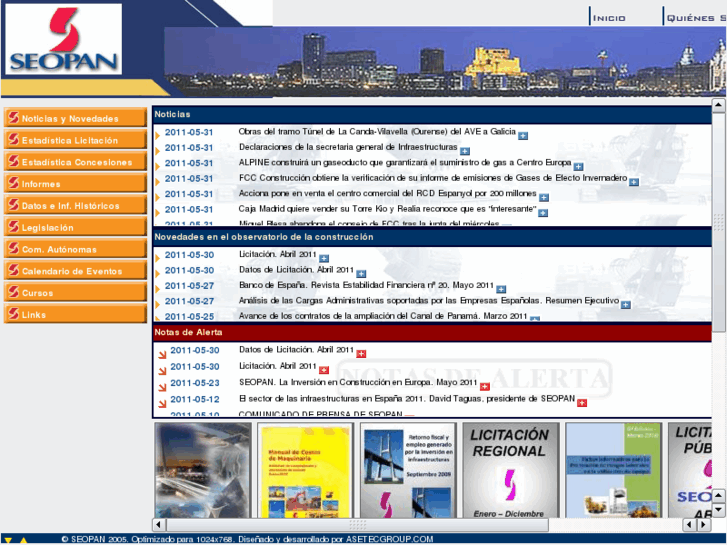Open red plus icon for alert Licitación. Abril 2011
Viewport: 727px width, 545px height.
click(x=324, y=370)
